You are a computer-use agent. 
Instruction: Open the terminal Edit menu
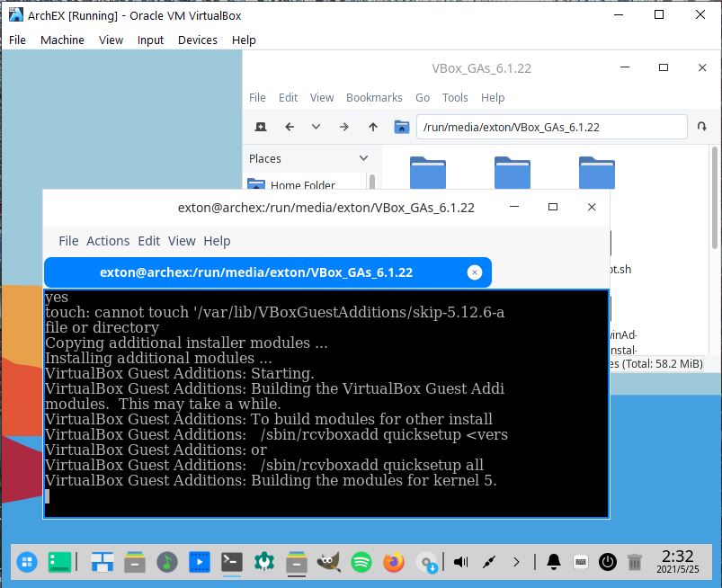click(148, 241)
